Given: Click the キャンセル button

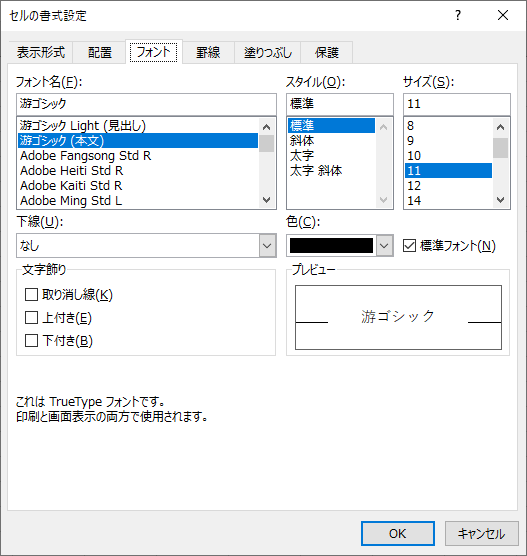Looking at the screenshot, I should (x=482, y=533).
